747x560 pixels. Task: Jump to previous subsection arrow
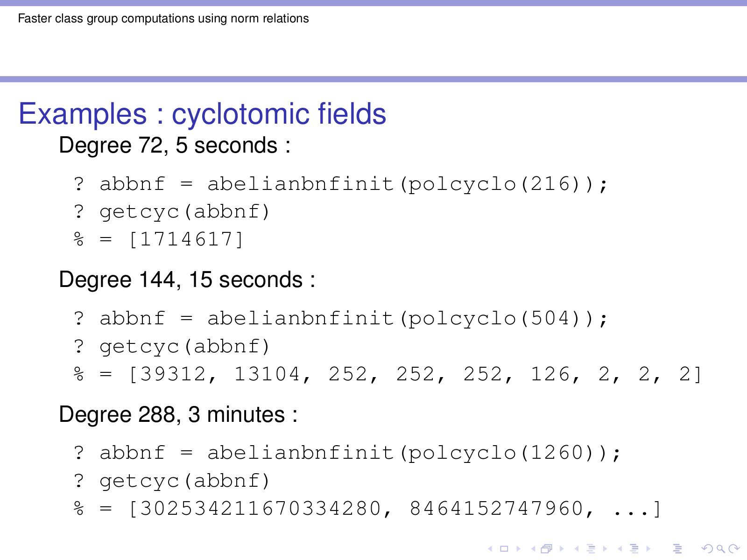(x=577, y=549)
